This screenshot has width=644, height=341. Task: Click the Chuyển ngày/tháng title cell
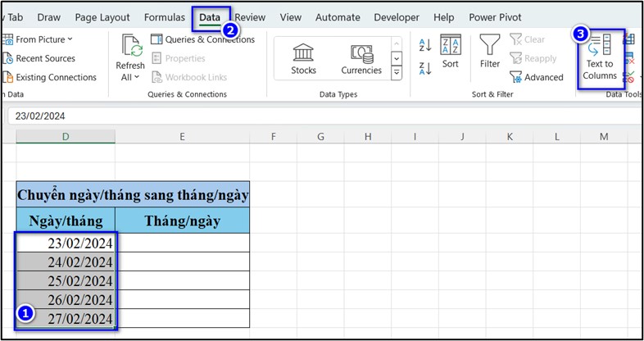click(133, 195)
